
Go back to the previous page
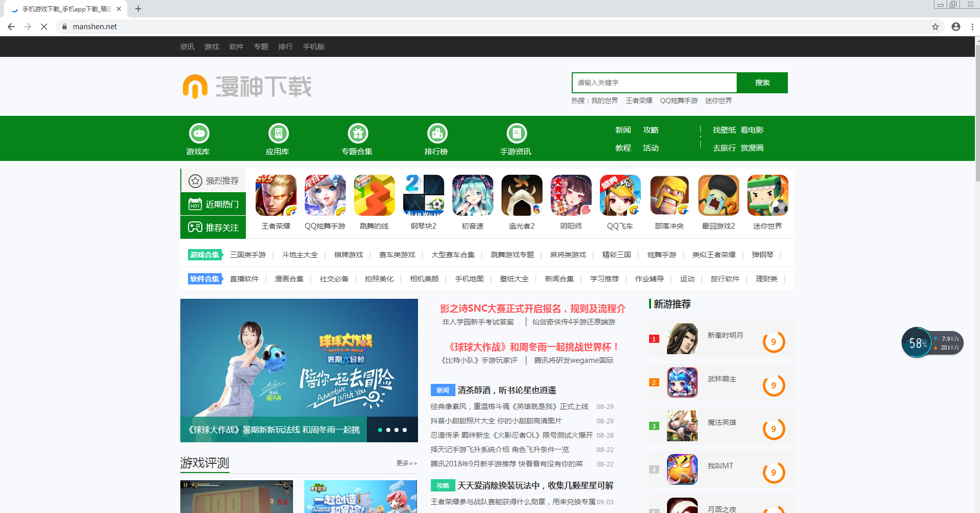click(x=11, y=27)
